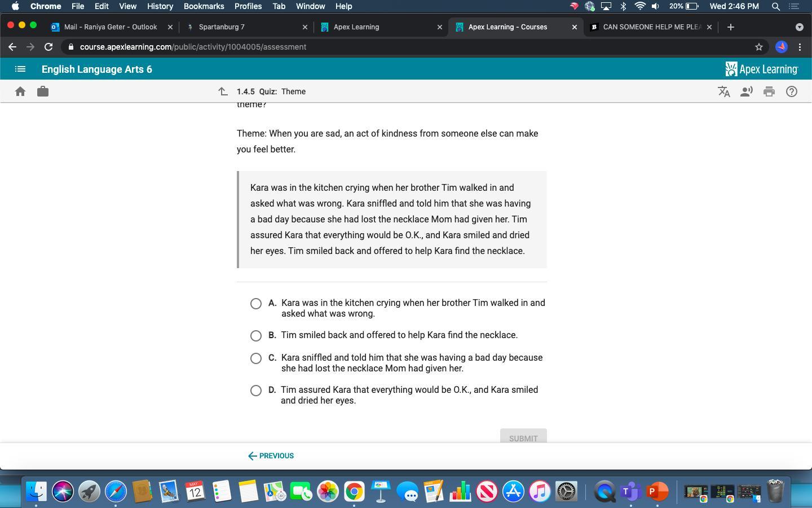Open the History menu

click(160, 6)
